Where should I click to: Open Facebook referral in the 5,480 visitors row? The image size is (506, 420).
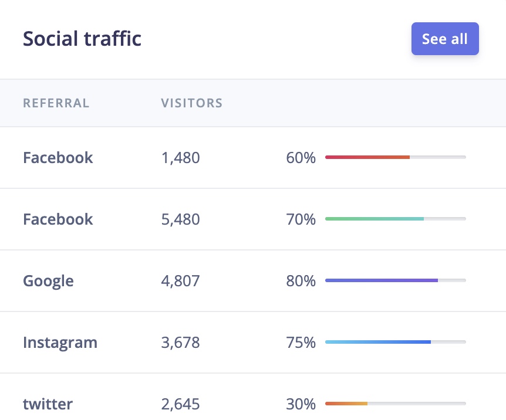click(x=58, y=219)
